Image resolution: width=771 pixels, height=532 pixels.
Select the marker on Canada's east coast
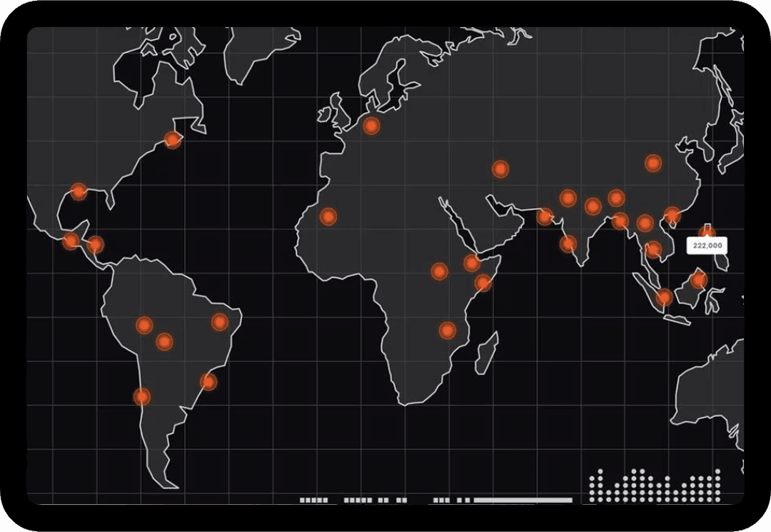(173, 140)
